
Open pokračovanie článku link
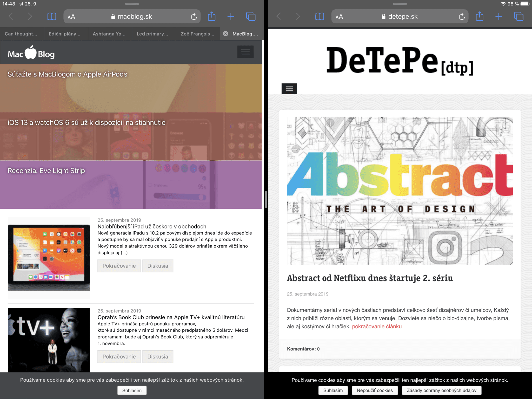(377, 326)
